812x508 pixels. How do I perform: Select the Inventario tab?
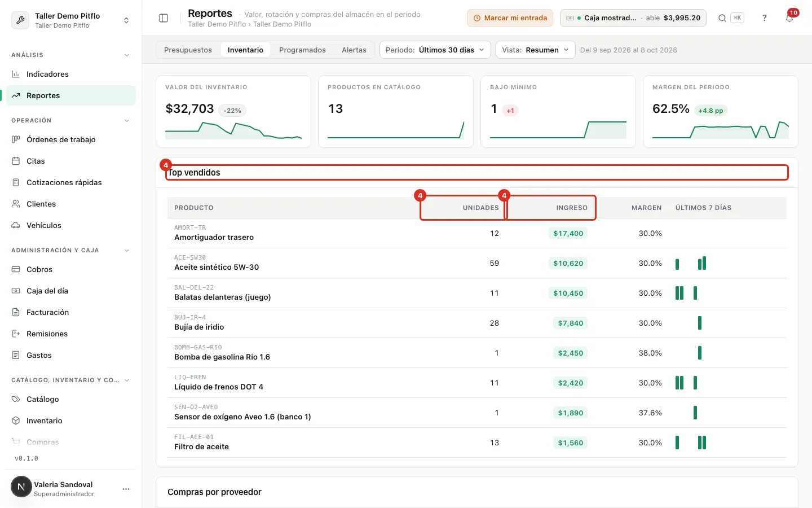245,50
